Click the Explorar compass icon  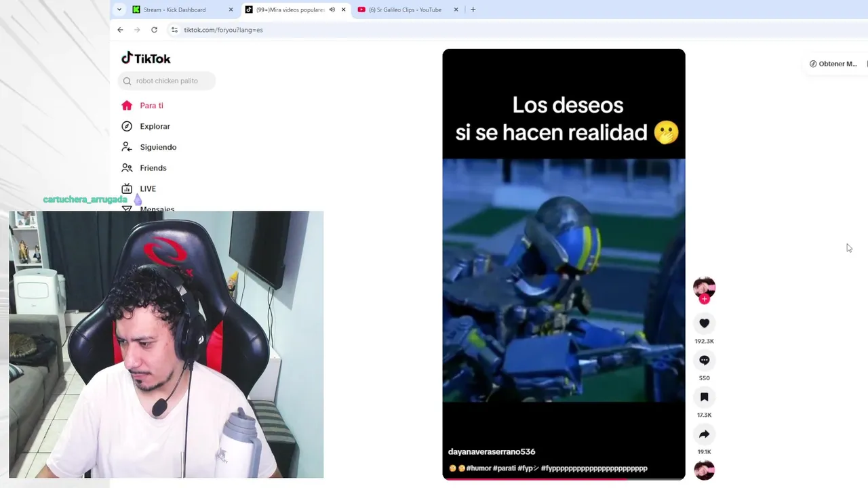[x=127, y=126]
